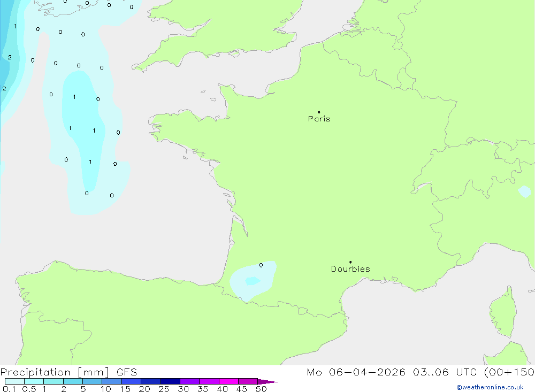
Task: Pick the 0.1–0.5 mm palest legend swatch
Action: coord(14,381)
